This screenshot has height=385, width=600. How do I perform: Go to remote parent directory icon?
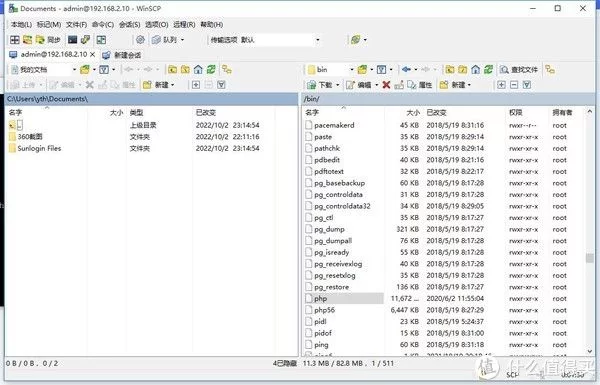tap(450, 70)
